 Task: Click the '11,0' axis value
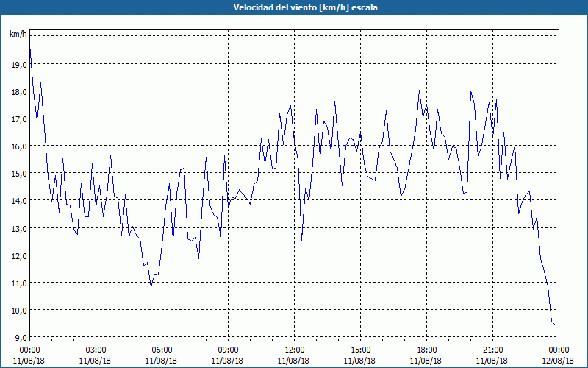(20, 283)
